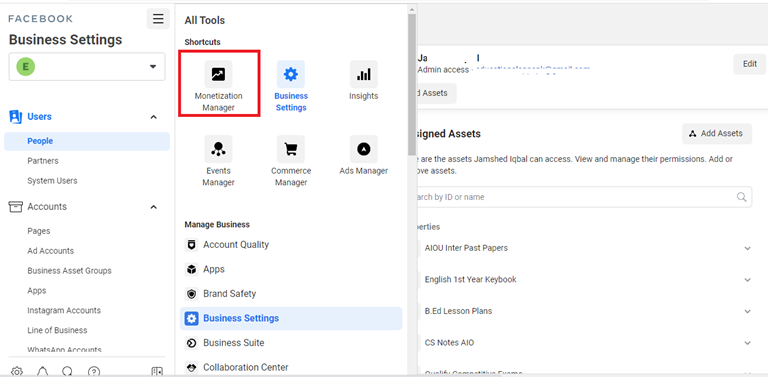
Task: Click the Users people icon in sidebar
Action: (16, 117)
